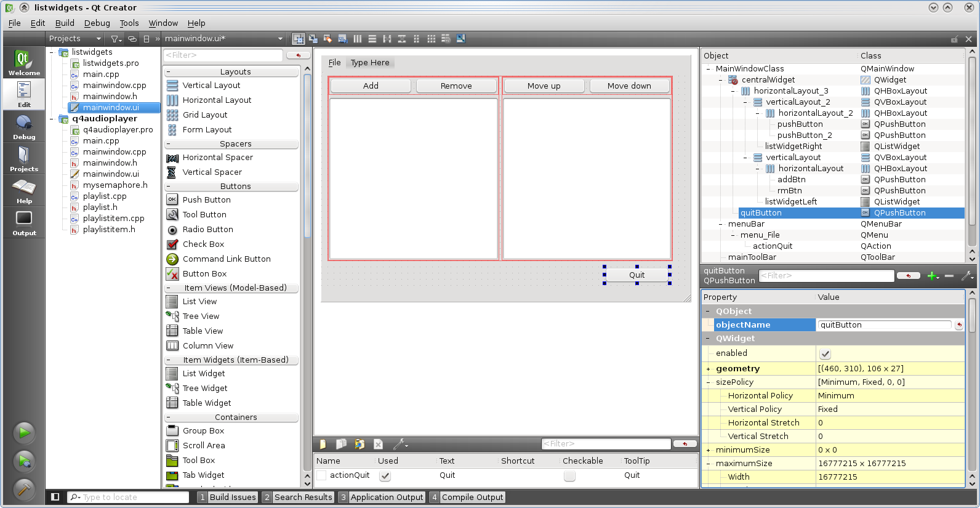This screenshot has width=980, height=508.
Task: Click Lay Out Horizontally toolbar icon
Action: [358, 39]
